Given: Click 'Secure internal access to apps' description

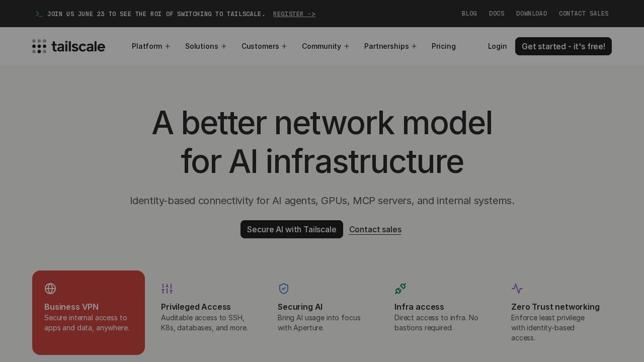Looking at the screenshot, I should [x=87, y=323].
